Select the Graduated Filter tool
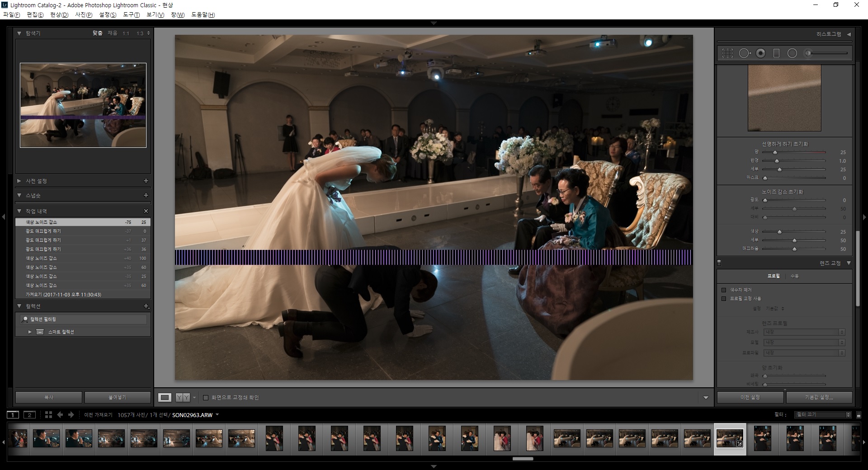Viewport: 868px width, 470px height. click(776, 53)
